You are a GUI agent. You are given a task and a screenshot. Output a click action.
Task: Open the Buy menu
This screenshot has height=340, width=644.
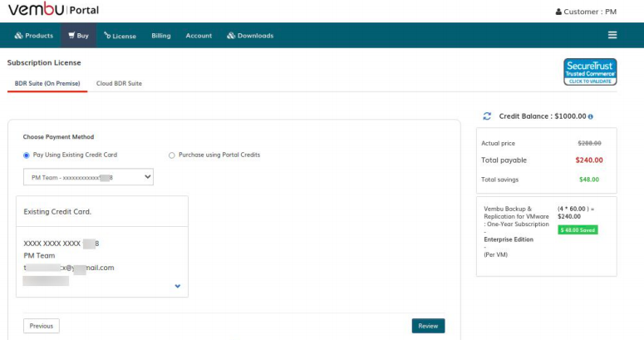(x=78, y=36)
